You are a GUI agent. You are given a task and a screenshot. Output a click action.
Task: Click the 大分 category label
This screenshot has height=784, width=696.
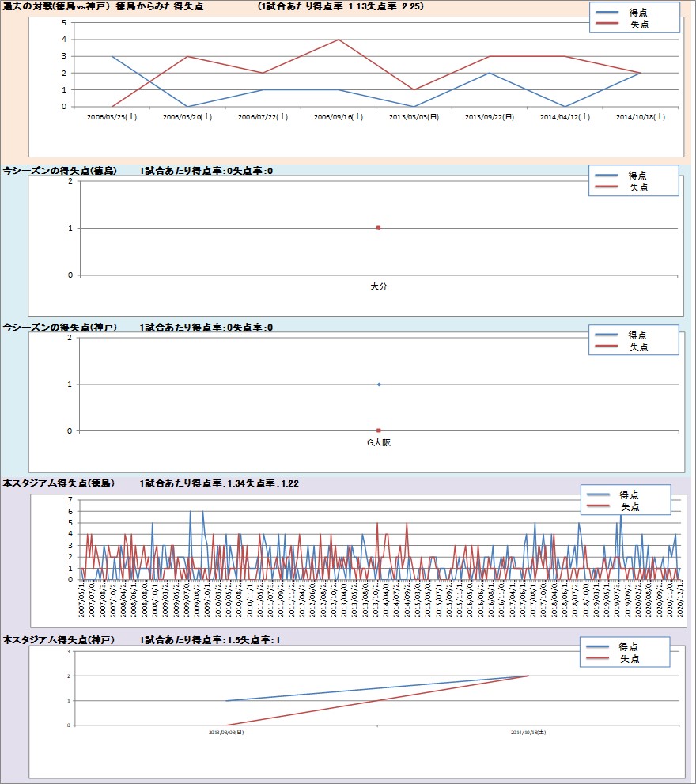pyautogui.click(x=379, y=286)
